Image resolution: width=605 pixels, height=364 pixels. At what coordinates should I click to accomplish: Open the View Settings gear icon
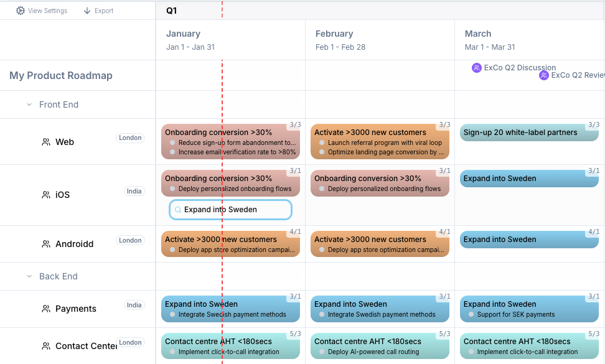[x=20, y=11]
